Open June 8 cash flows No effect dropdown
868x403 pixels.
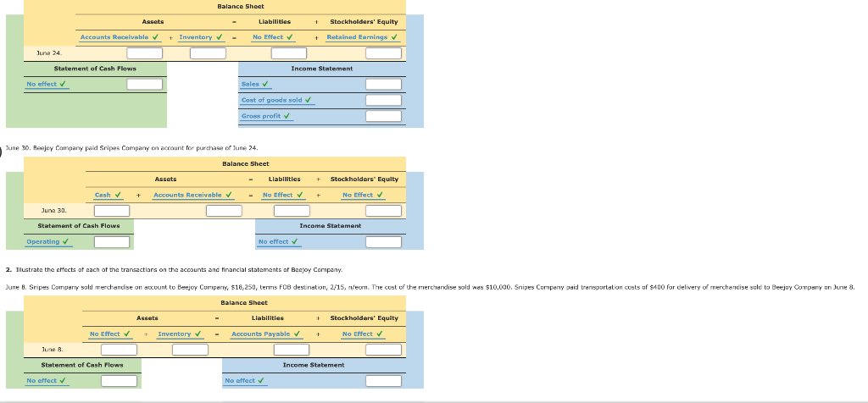[47, 381]
